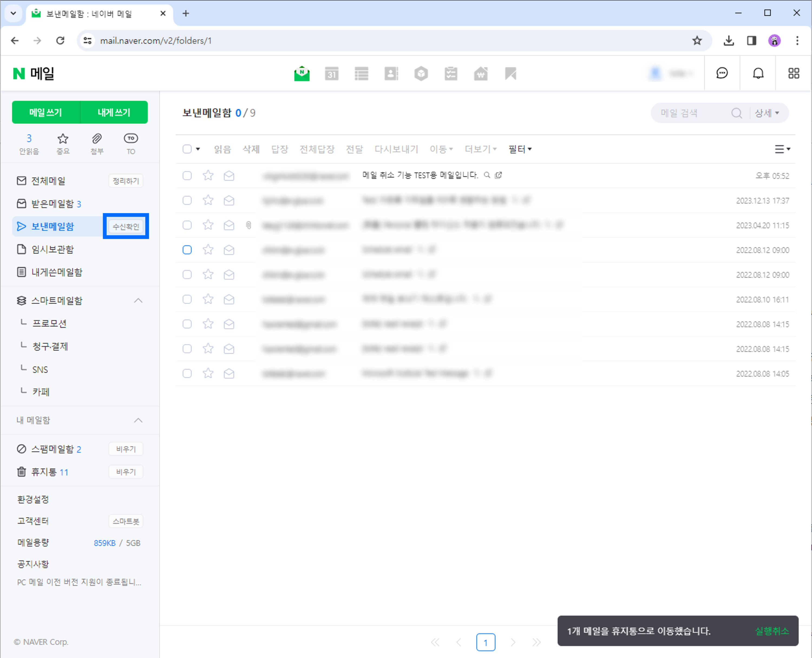This screenshot has width=812, height=658.
Task: Click the mail search magnifier icon
Action: [x=736, y=113]
